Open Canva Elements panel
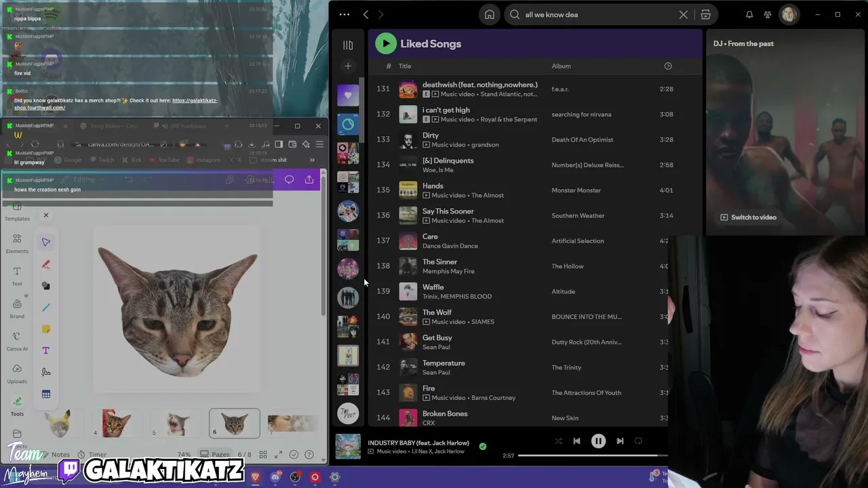This screenshot has height=488, width=868. [x=17, y=244]
